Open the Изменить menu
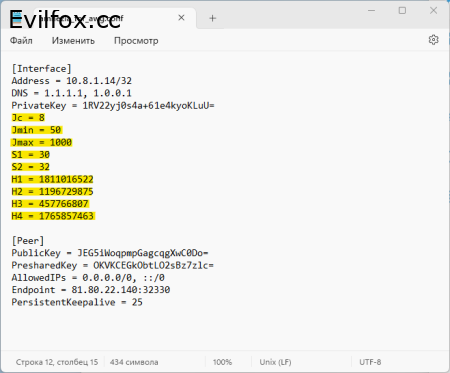 pos(73,41)
